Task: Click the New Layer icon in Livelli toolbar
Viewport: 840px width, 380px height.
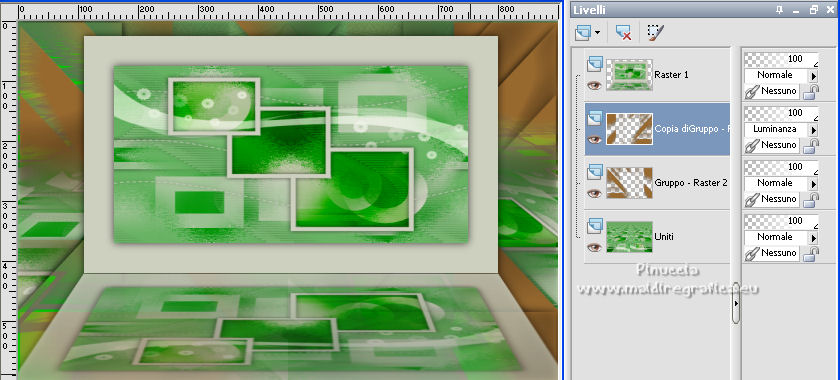Action: point(583,33)
